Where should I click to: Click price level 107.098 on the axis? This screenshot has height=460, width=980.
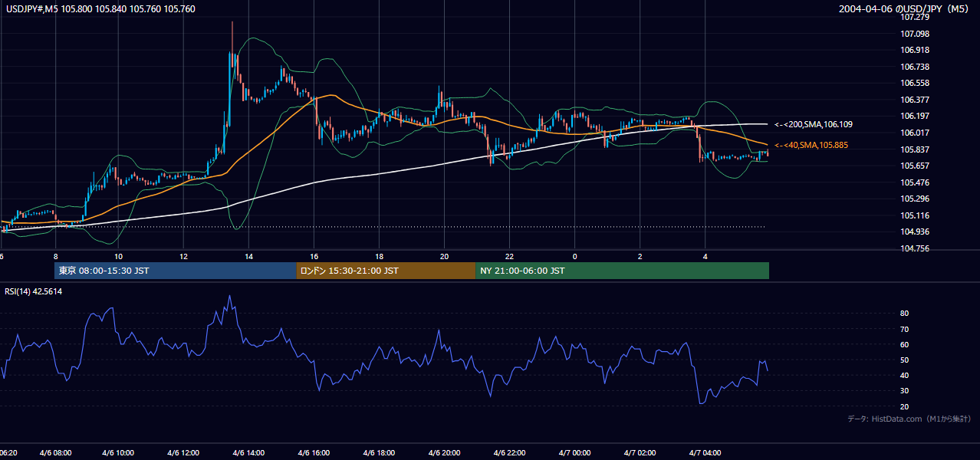click(915, 34)
